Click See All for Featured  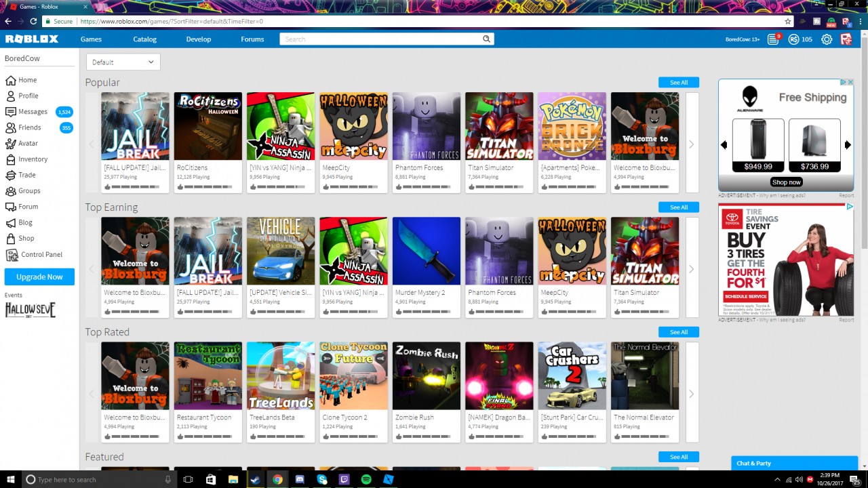(x=679, y=457)
